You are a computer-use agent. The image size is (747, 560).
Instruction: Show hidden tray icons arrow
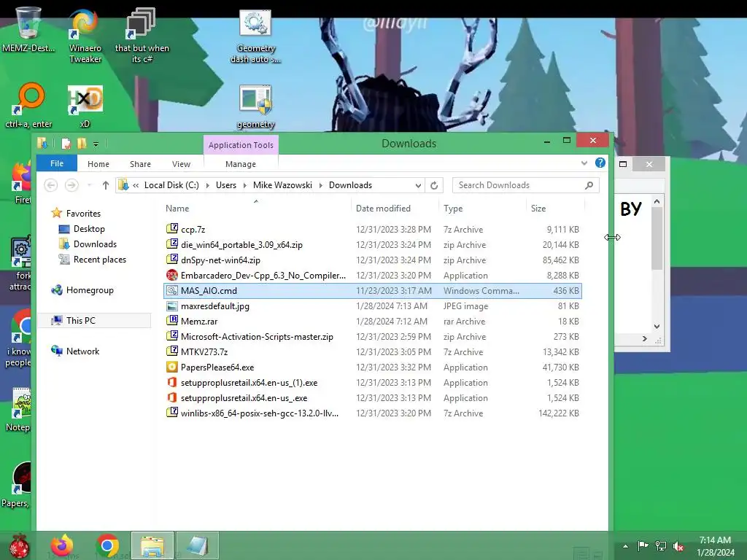coord(625,546)
